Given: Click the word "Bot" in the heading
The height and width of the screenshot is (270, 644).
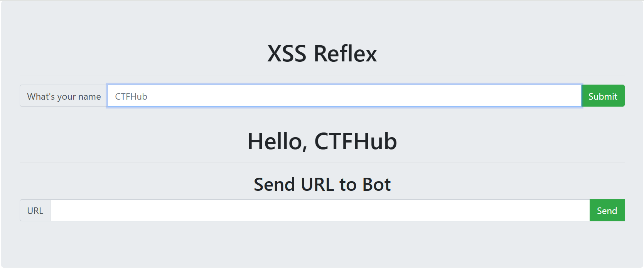Looking at the screenshot, I should click(x=376, y=184).
